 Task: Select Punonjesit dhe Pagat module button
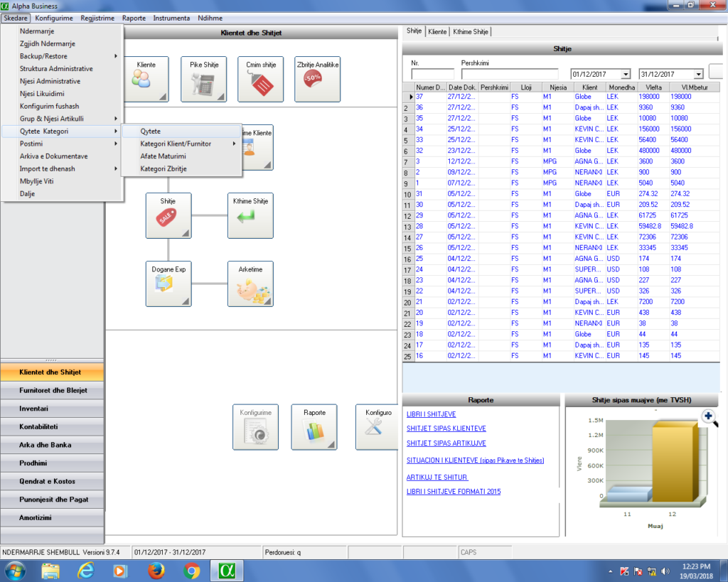tap(52, 500)
